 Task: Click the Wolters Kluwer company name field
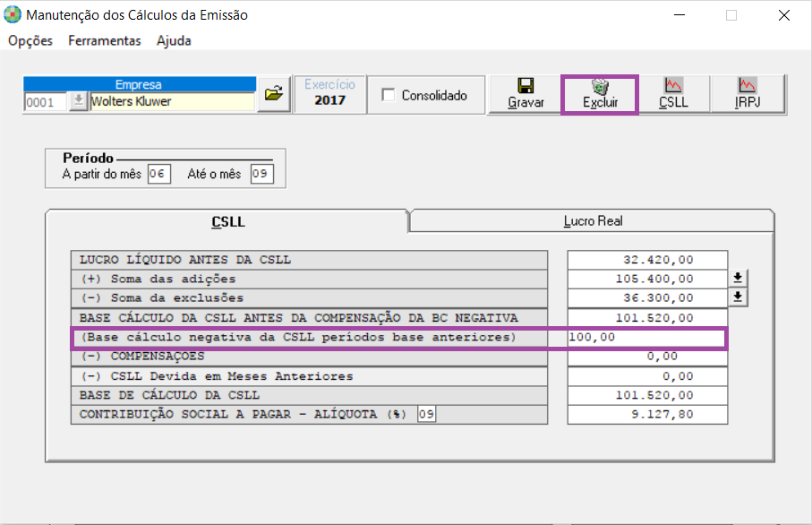click(x=172, y=101)
